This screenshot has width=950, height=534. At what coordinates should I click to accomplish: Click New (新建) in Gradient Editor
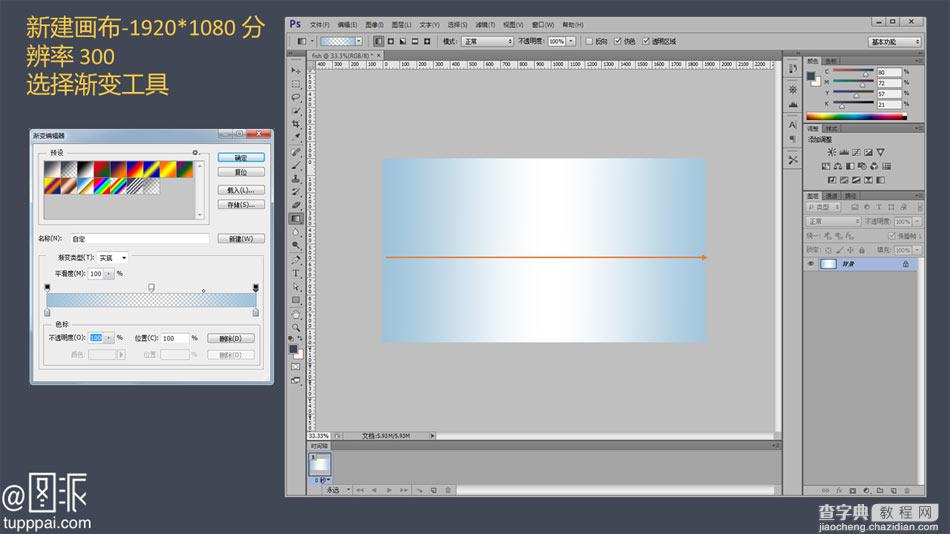(x=241, y=238)
